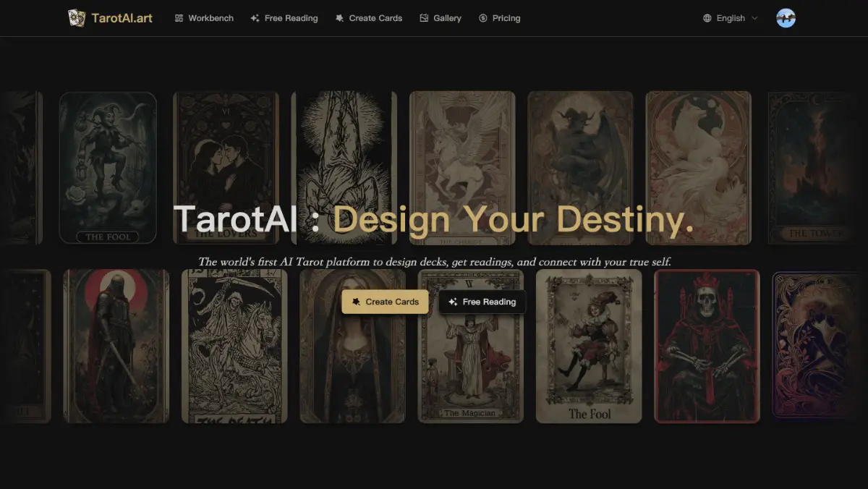
Task: Expand the English language dropdown
Action: click(x=731, y=18)
